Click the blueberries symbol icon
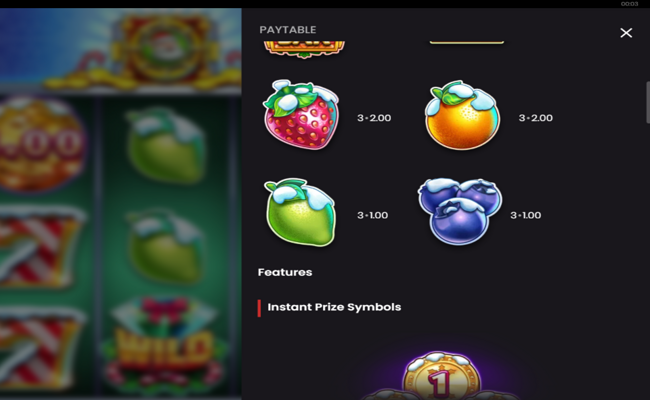This screenshot has height=400, width=650. (x=460, y=211)
